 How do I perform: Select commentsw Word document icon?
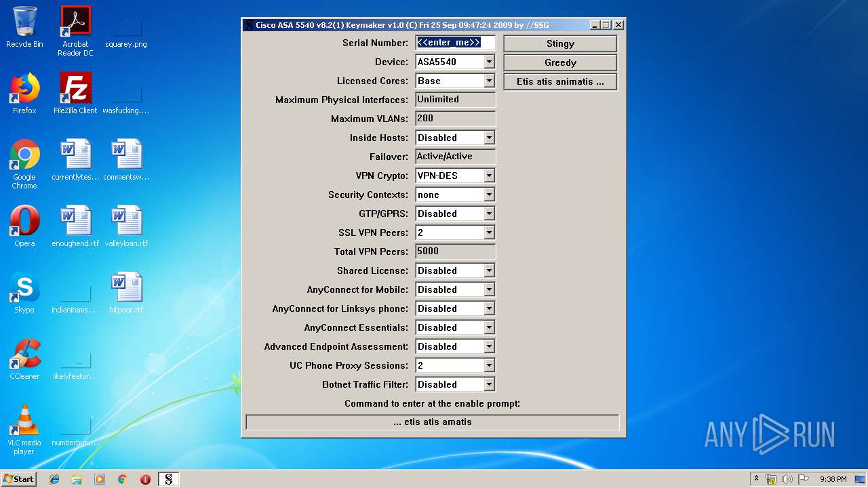126,160
